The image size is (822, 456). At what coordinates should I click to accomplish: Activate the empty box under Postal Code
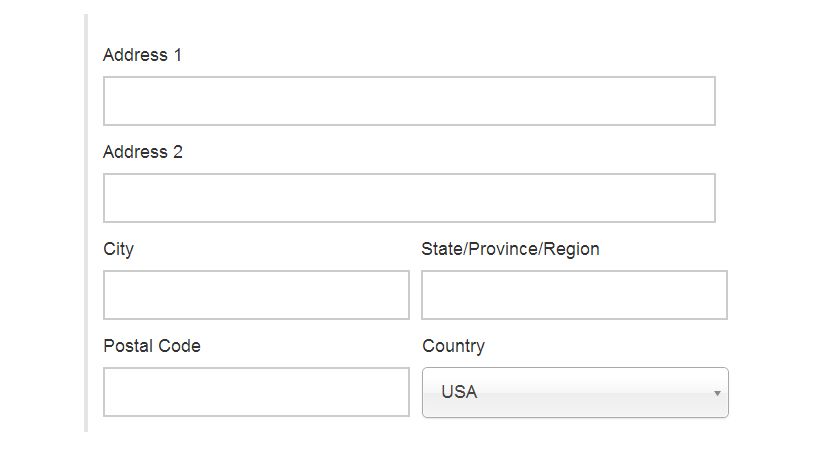point(256,392)
